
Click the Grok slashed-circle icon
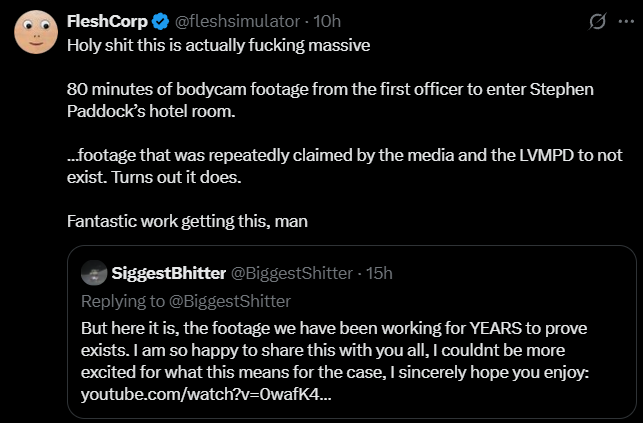597,21
